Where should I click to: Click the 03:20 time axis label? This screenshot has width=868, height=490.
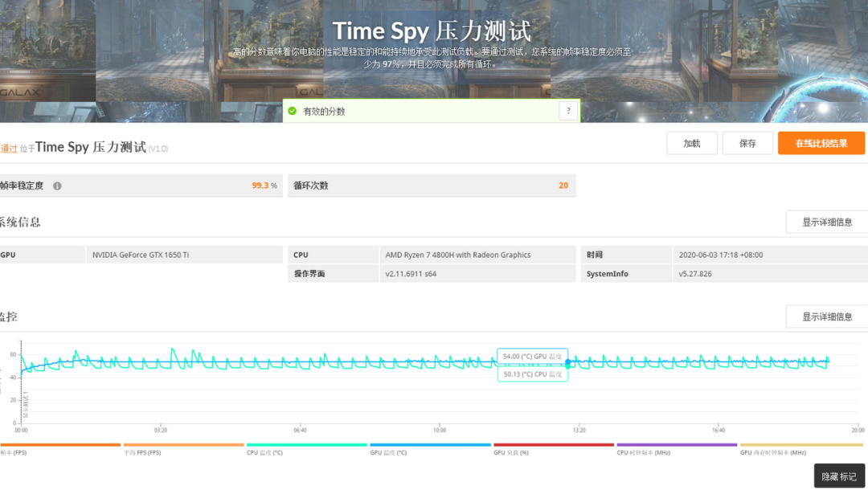[161, 431]
